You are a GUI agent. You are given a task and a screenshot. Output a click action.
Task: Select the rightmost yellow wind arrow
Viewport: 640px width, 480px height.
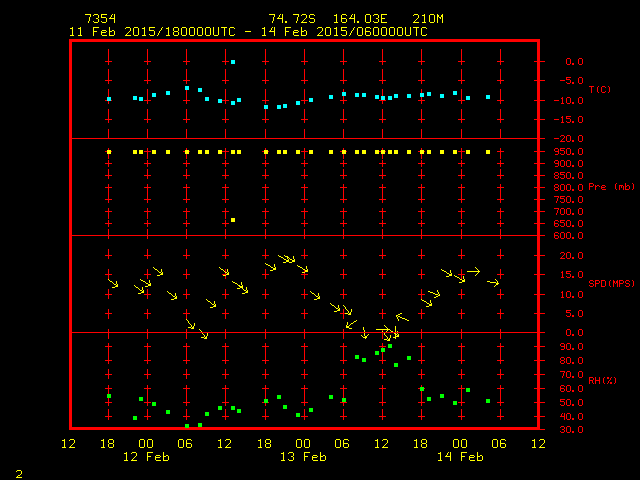pos(493,283)
